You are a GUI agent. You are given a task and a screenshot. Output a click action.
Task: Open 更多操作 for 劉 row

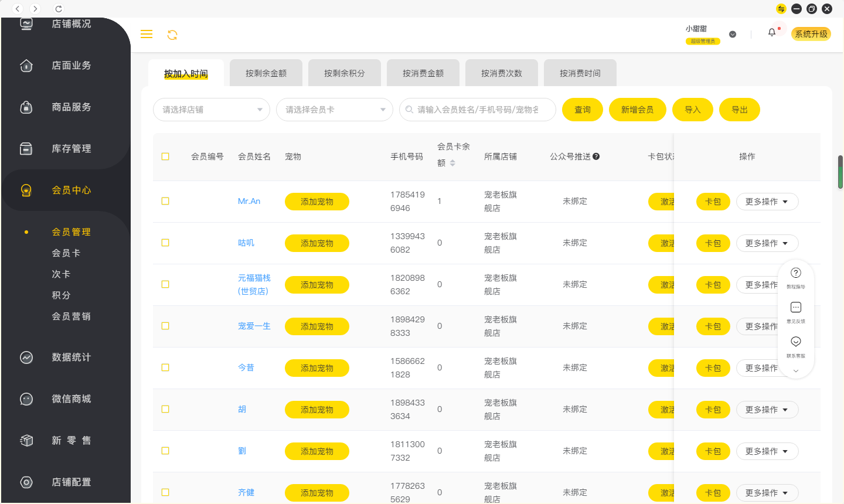(x=767, y=451)
